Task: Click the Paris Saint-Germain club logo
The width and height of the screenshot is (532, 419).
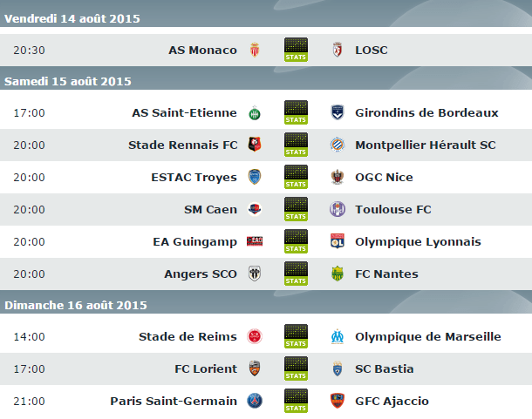Action: pyautogui.click(x=255, y=401)
